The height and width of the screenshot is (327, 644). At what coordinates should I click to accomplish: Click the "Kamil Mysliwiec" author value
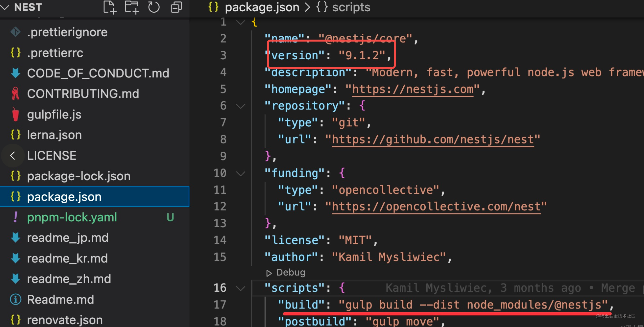[x=389, y=257]
